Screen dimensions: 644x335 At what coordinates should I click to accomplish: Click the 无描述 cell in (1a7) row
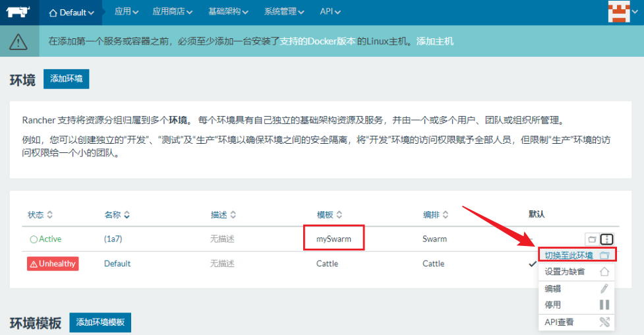222,239
